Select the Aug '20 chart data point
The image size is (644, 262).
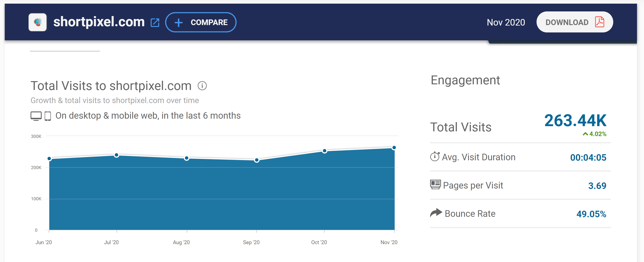click(x=186, y=158)
